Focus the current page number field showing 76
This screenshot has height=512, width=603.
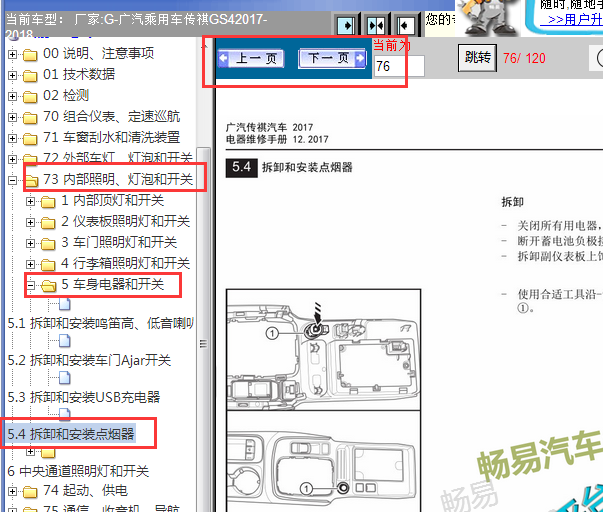click(399, 66)
